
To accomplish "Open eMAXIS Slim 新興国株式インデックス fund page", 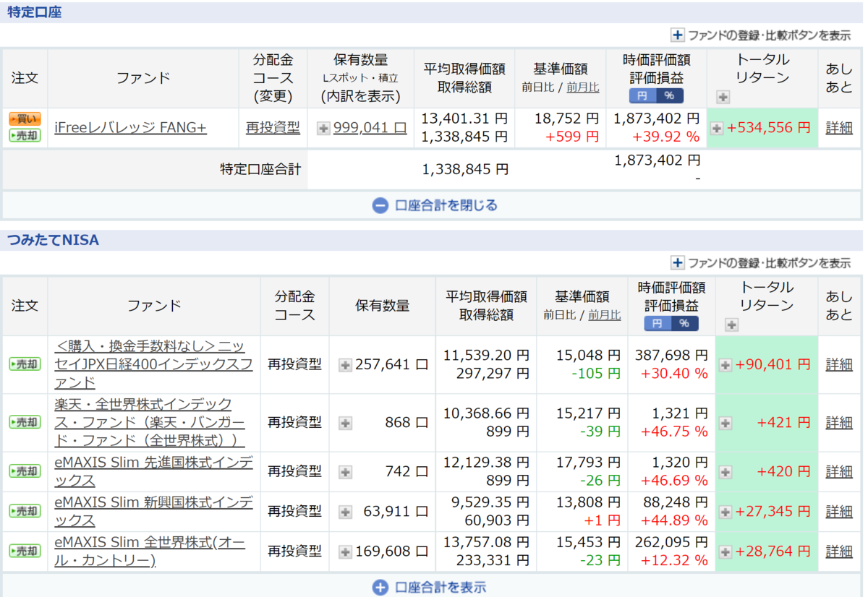I will click(x=154, y=511).
